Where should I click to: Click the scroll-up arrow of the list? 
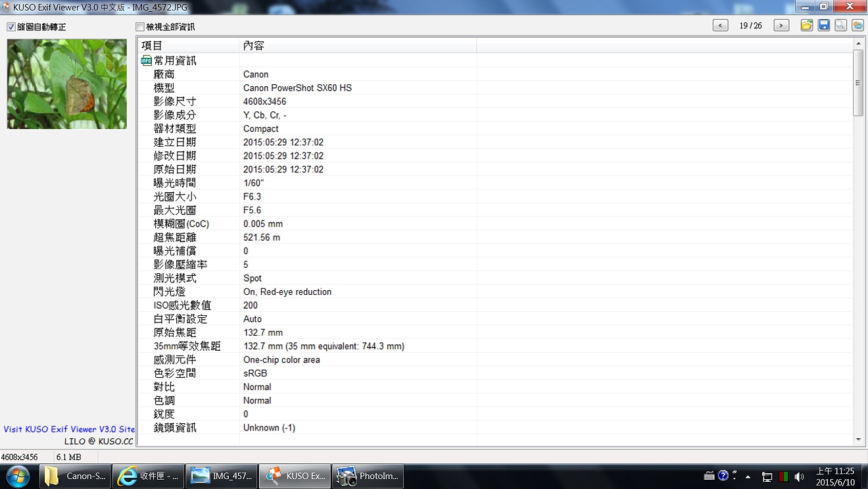coord(858,43)
